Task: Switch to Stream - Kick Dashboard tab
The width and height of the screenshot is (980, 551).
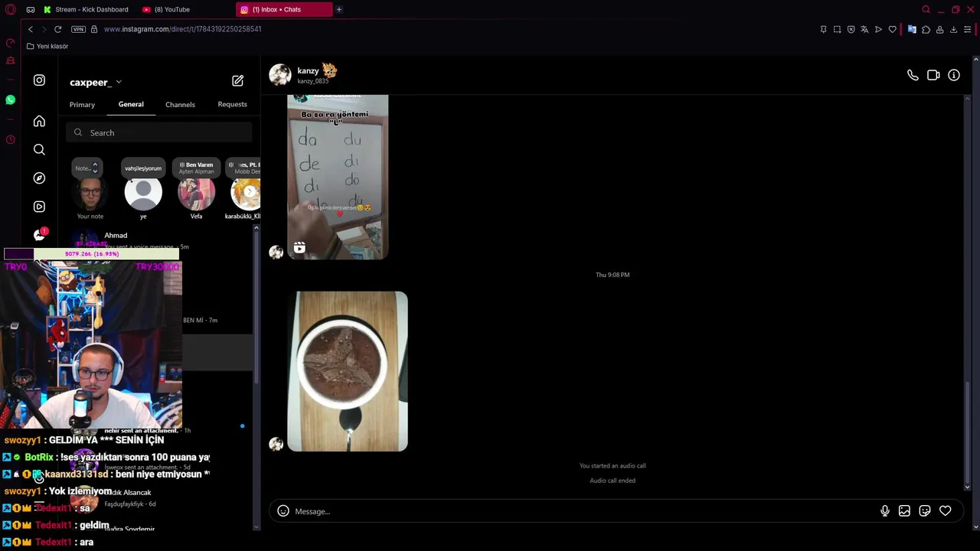Action: coord(86,9)
